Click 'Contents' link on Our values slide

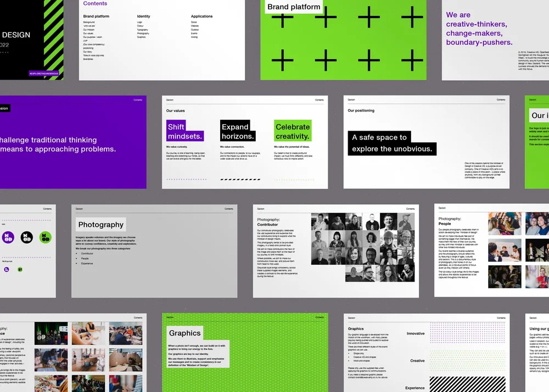point(320,100)
